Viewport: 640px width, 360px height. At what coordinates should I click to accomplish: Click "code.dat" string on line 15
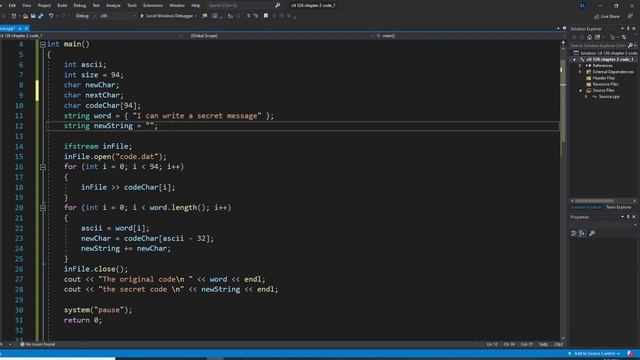(x=138, y=157)
